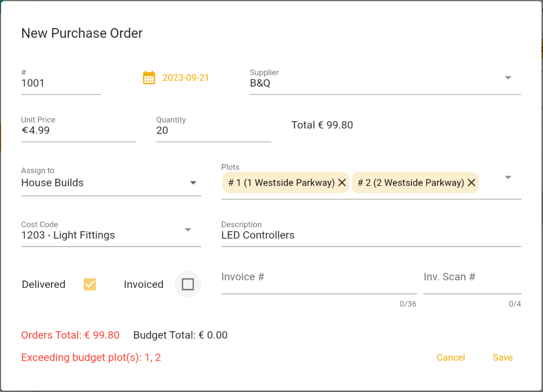The height and width of the screenshot is (392, 543).
Task: Tick the Invoiced checkbox
Action: pos(188,284)
